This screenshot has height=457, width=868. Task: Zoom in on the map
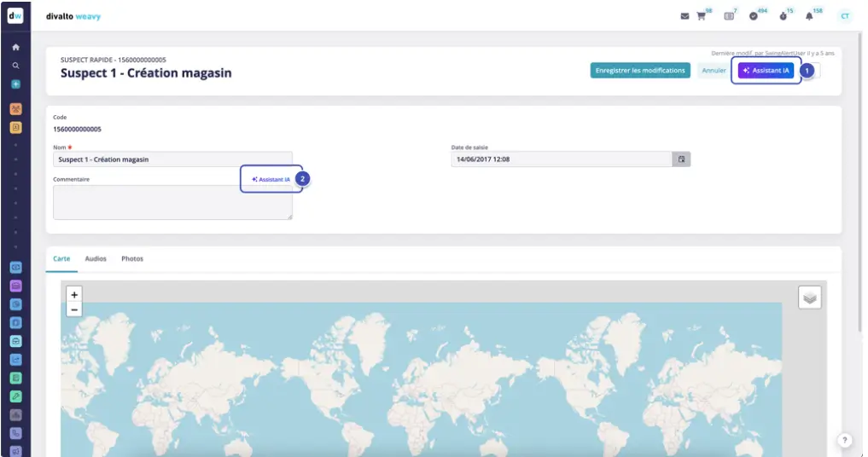point(74,294)
